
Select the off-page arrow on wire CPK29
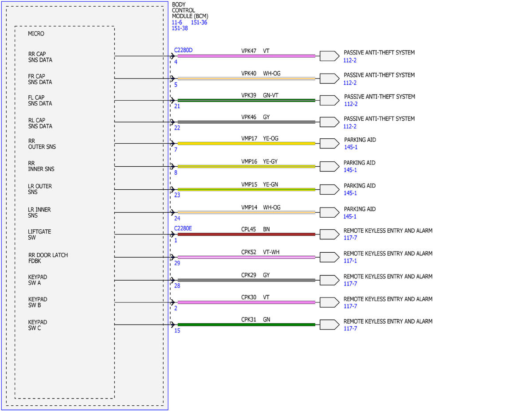pyautogui.click(x=329, y=280)
